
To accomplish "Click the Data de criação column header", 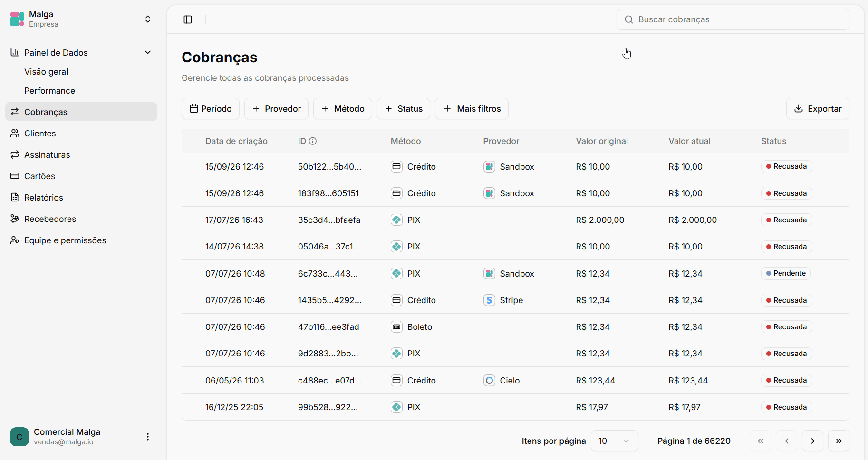I will 236,141.
